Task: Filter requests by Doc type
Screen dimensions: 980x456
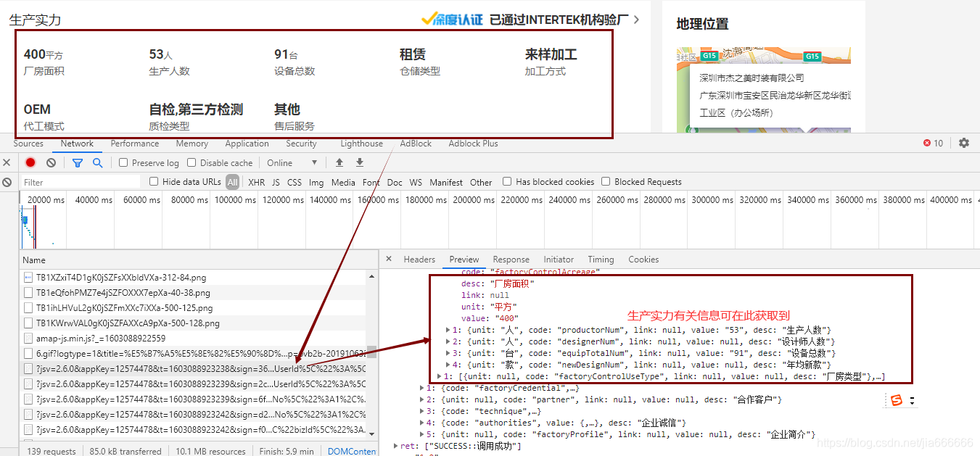Action: 395,183
